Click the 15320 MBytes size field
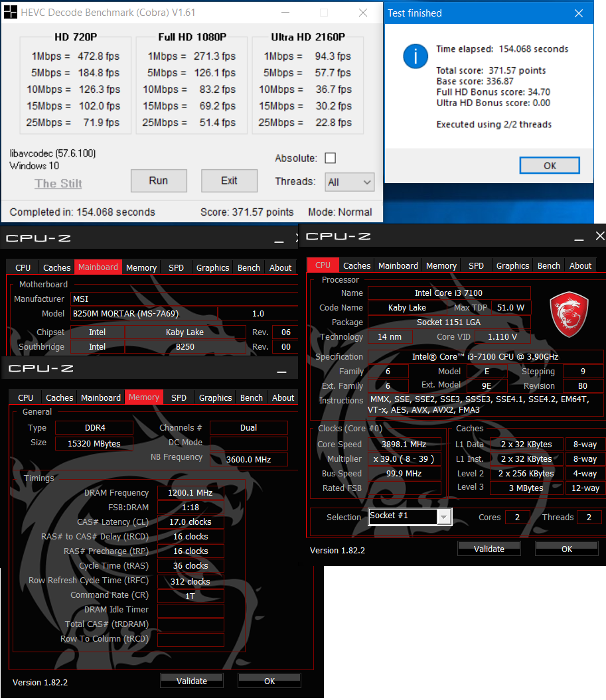 (94, 443)
